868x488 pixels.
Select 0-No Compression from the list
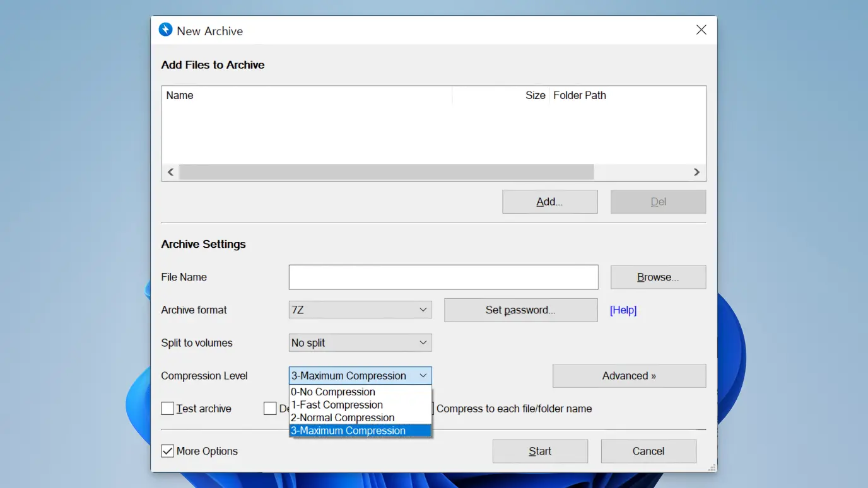333,392
